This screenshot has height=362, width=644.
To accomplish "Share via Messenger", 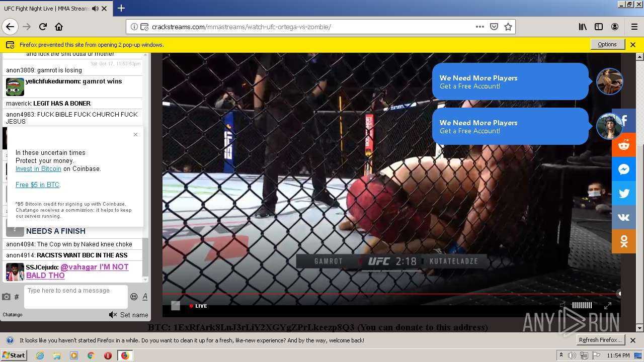I will 624,169.
